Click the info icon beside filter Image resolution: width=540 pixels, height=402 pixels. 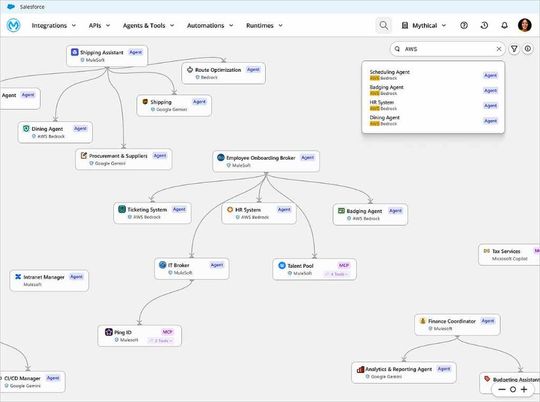528,49
